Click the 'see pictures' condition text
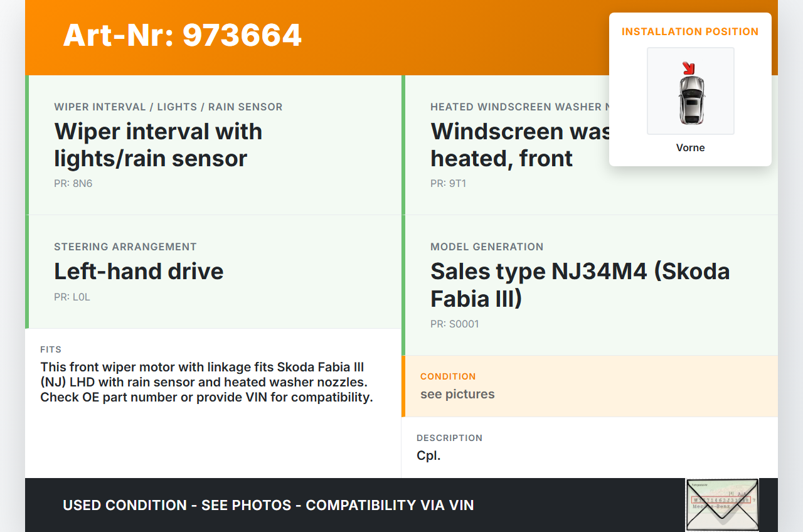The height and width of the screenshot is (532, 803). pos(457,394)
